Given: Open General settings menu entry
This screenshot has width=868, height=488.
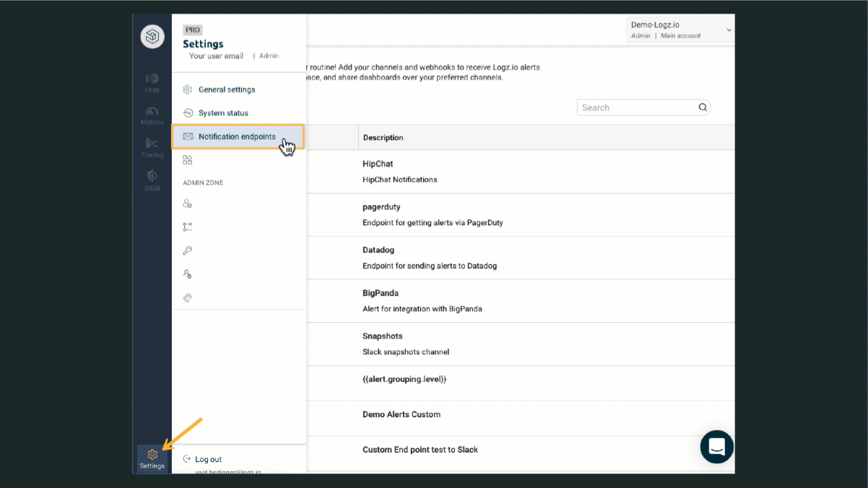Looking at the screenshot, I should [x=227, y=90].
